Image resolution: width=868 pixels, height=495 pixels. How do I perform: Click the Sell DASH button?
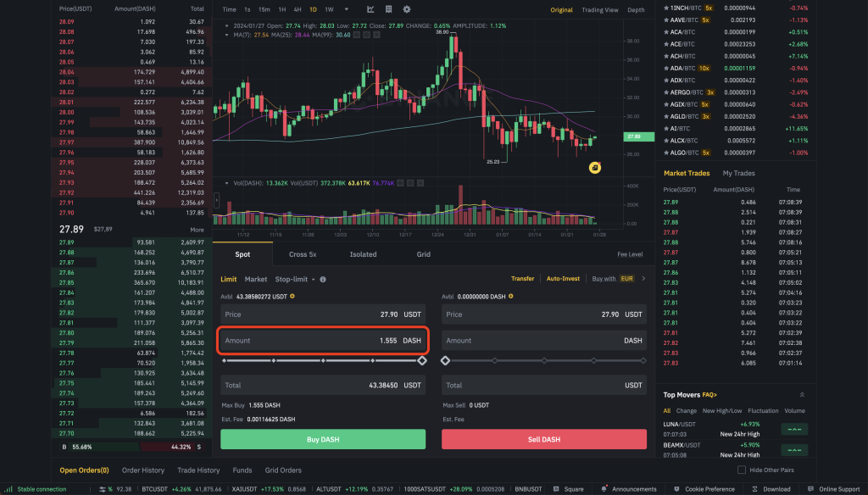(543, 439)
